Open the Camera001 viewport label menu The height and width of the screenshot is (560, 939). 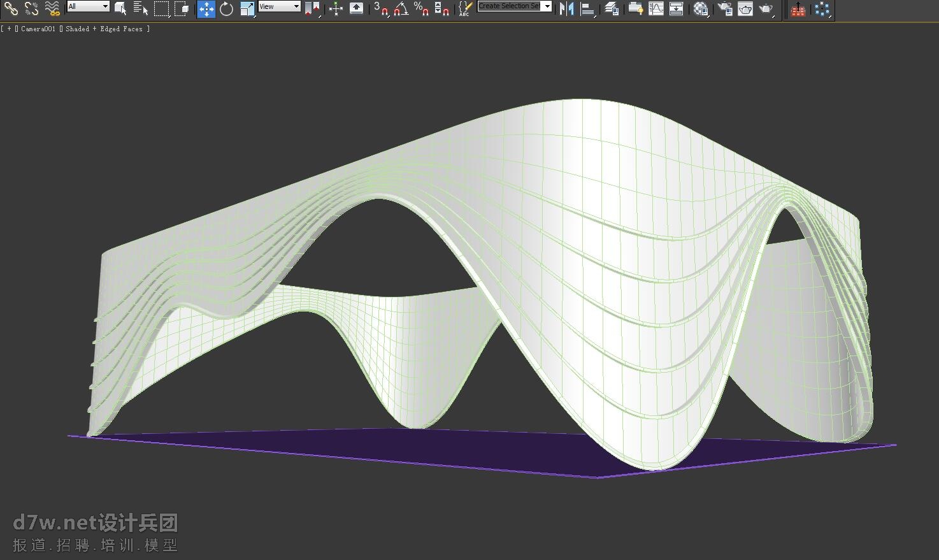click(38, 29)
